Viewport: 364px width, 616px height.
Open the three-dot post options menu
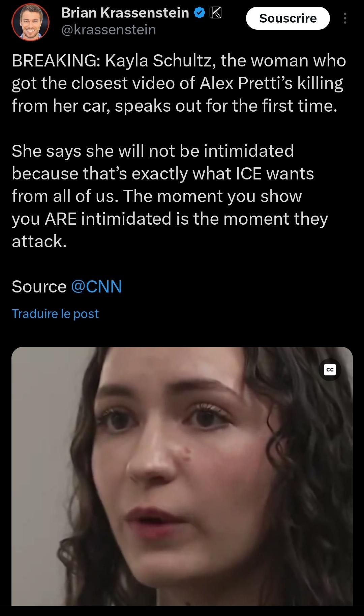coord(345,18)
